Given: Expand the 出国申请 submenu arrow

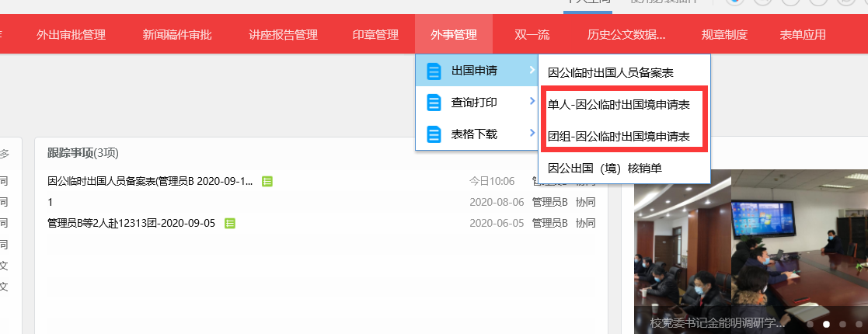Looking at the screenshot, I should click(532, 71).
